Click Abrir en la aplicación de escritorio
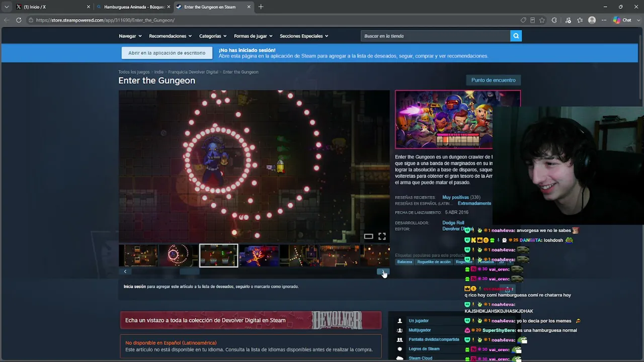This screenshot has height=362, width=644. click(167, 53)
